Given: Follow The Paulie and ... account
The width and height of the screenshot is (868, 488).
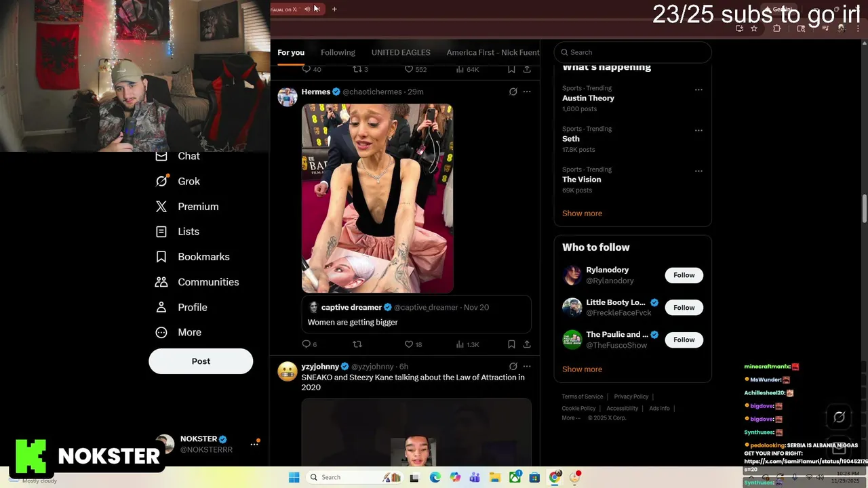Looking at the screenshot, I should tap(684, 340).
